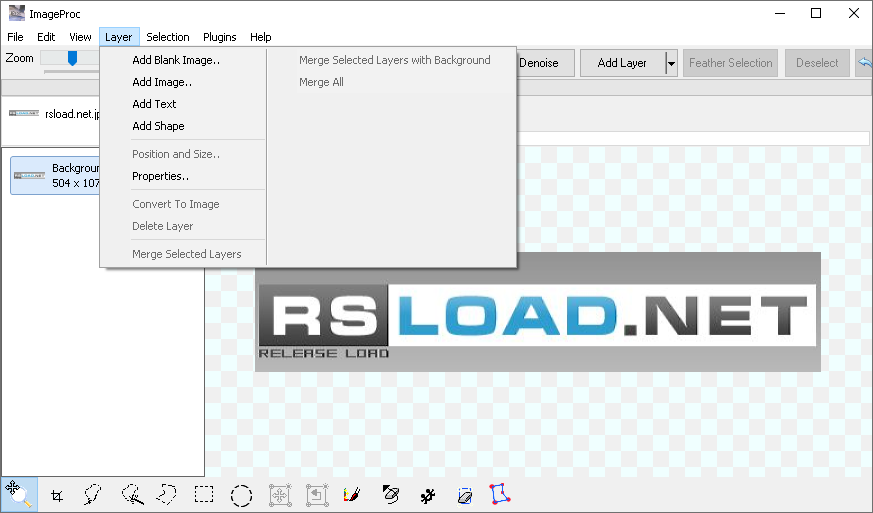This screenshot has width=873, height=513.
Task: Click the Deselect button
Action: [817, 63]
